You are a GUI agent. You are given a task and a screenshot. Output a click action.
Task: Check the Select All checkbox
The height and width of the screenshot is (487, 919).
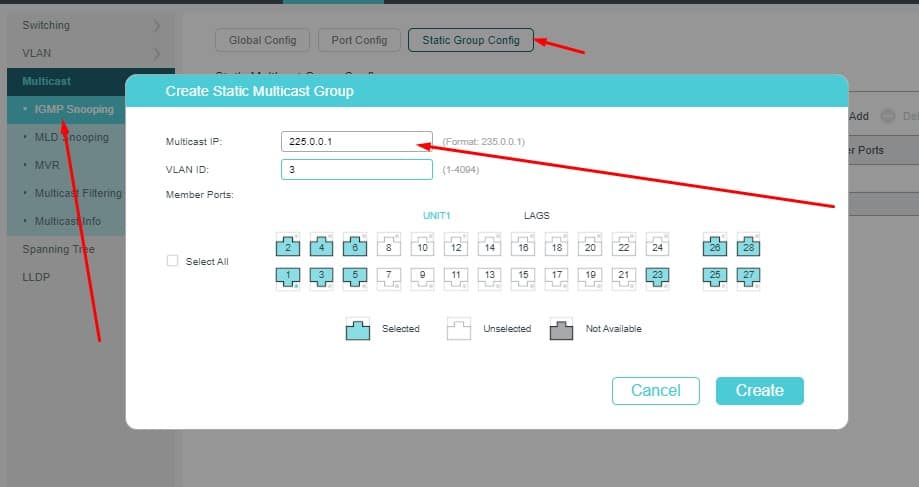point(172,261)
